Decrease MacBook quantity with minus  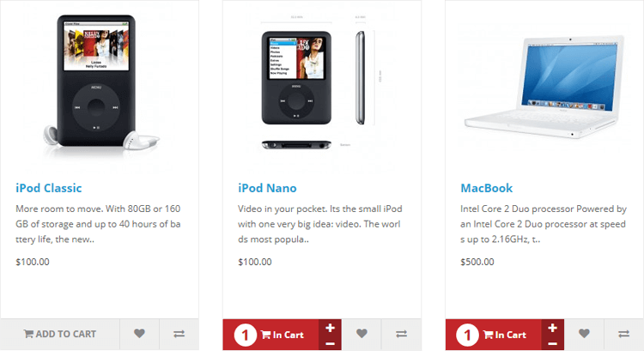(x=552, y=343)
